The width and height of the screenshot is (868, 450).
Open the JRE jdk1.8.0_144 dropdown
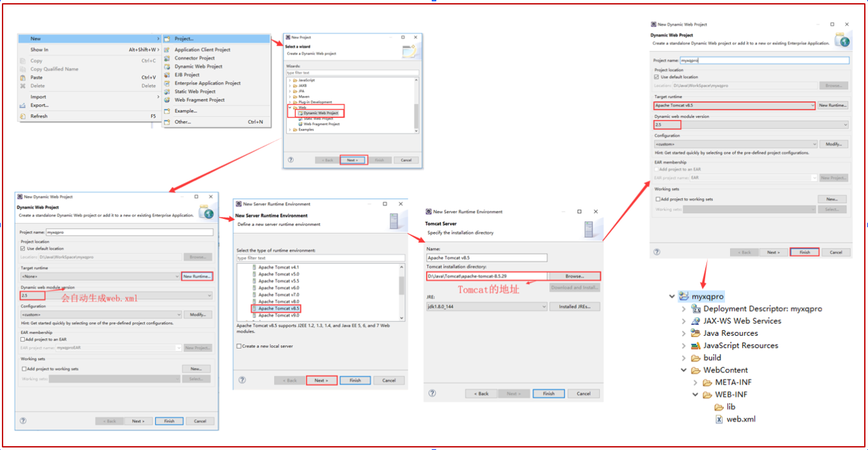tap(487, 307)
